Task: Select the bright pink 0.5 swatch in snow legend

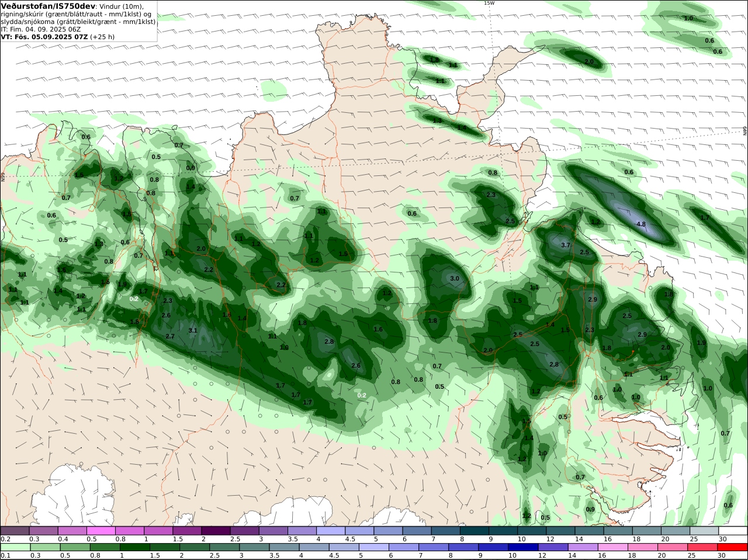Action: point(101,530)
